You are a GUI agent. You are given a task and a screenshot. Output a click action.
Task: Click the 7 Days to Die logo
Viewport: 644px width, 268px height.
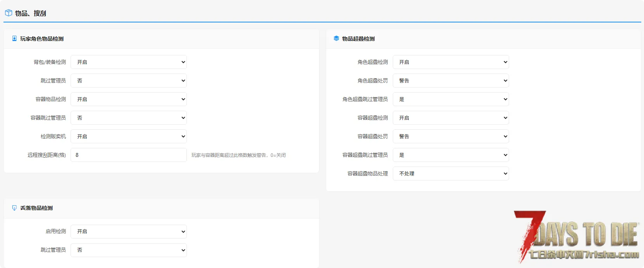[577, 237]
